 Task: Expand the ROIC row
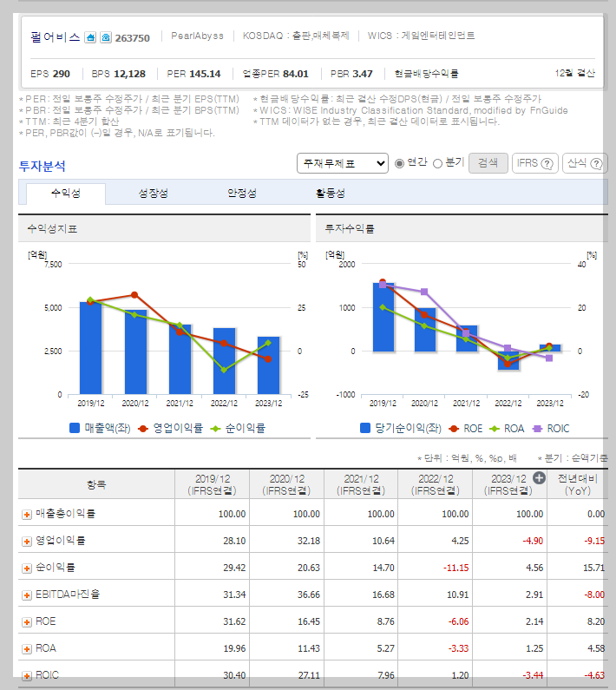point(27,675)
